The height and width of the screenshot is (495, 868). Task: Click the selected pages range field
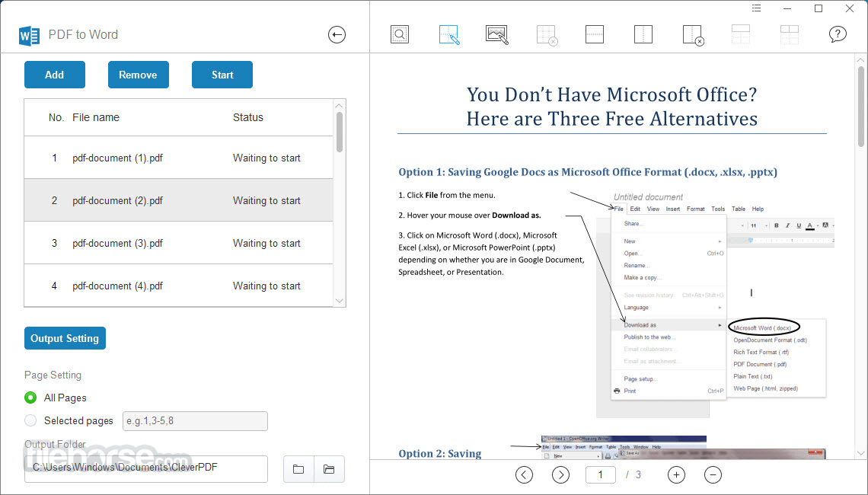(x=195, y=421)
